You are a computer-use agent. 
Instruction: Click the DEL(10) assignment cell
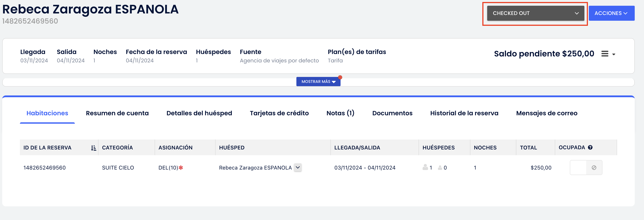click(x=168, y=168)
